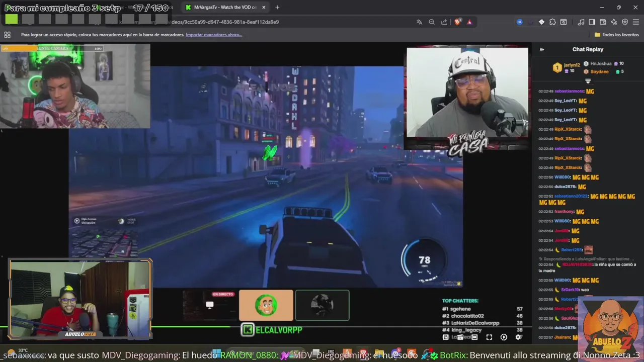Click the EN DIRECTO live thumbnail

pos(210,305)
